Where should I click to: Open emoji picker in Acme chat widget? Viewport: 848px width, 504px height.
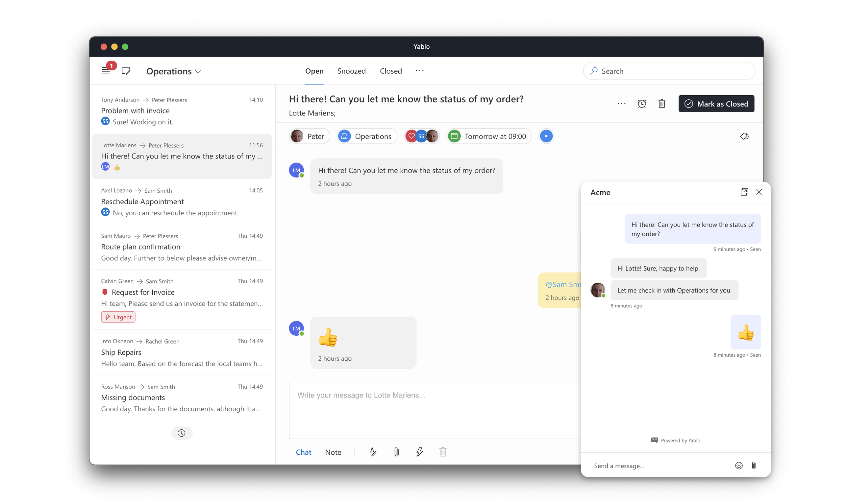click(x=738, y=465)
